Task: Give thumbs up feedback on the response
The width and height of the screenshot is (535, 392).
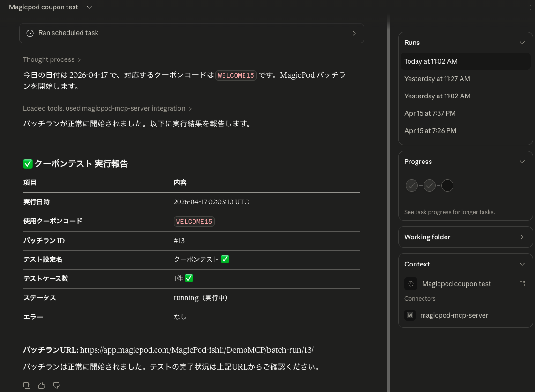Action: 41,385
